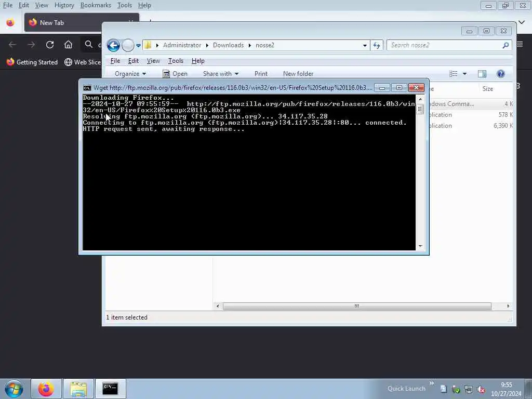This screenshot has width=532, height=399.
Task: Click Explorer blue help icon
Action: tap(500, 74)
